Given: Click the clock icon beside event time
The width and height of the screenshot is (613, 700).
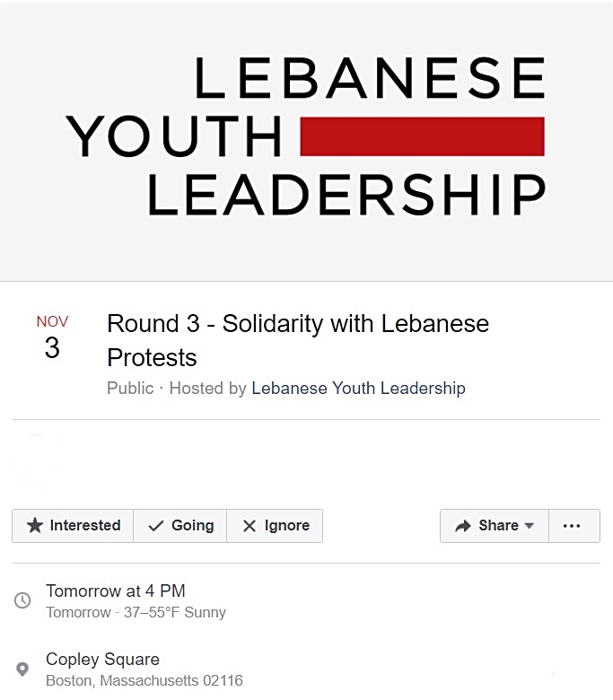Looking at the screenshot, I should coord(23,600).
